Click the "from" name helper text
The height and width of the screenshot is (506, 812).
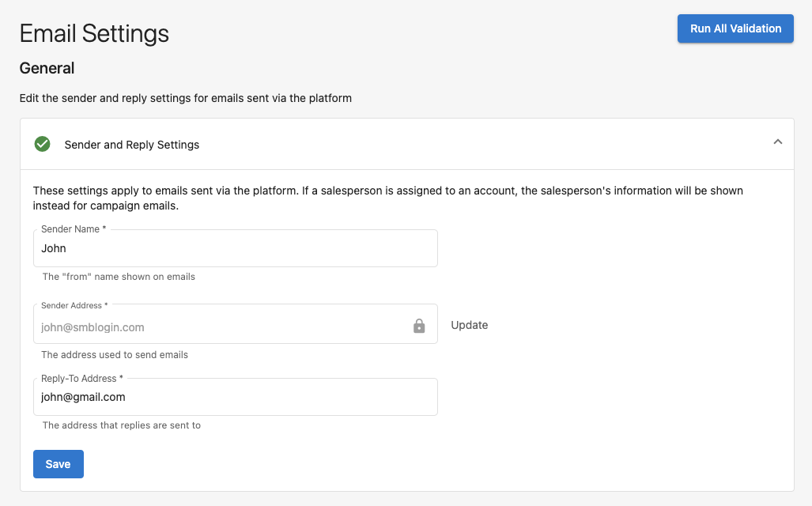point(119,277)
